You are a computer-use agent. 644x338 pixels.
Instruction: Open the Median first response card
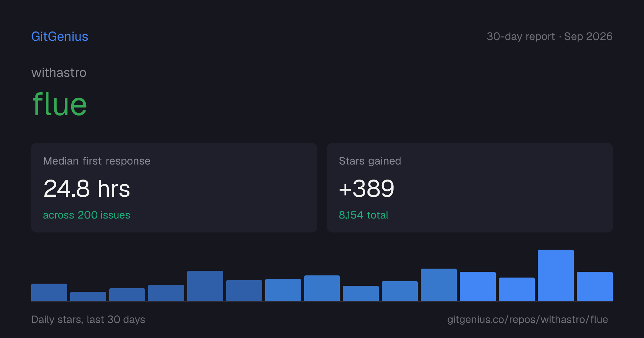[x=174, y=188]
